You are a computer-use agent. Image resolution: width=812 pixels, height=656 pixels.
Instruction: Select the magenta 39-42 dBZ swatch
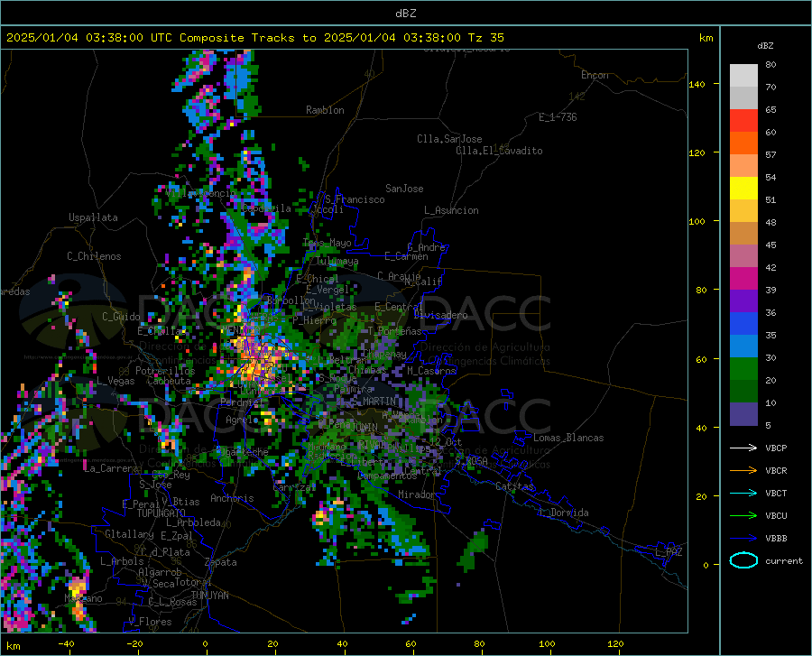(x=743, y=279)
